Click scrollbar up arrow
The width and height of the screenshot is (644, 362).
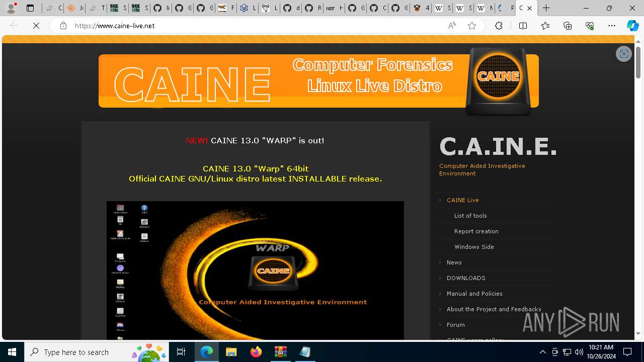[638, 41]
